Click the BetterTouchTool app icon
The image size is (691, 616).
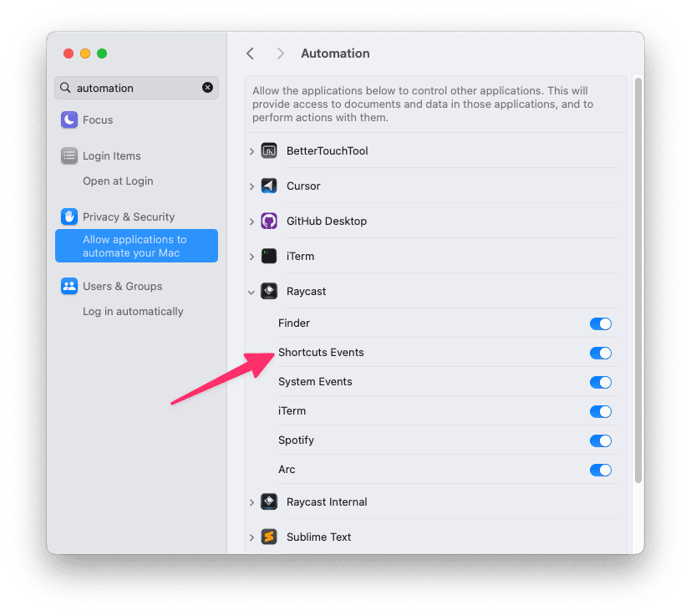click(x=269, y=150)
